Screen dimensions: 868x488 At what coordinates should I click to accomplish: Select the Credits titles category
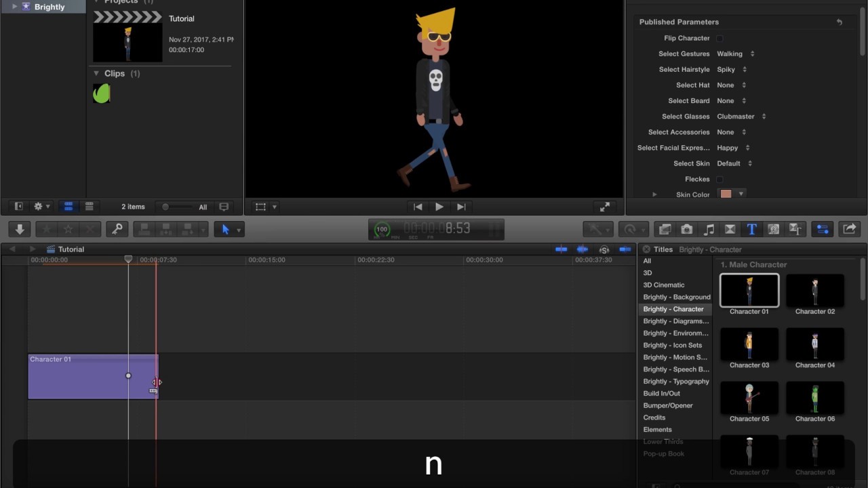coord(654,418)
